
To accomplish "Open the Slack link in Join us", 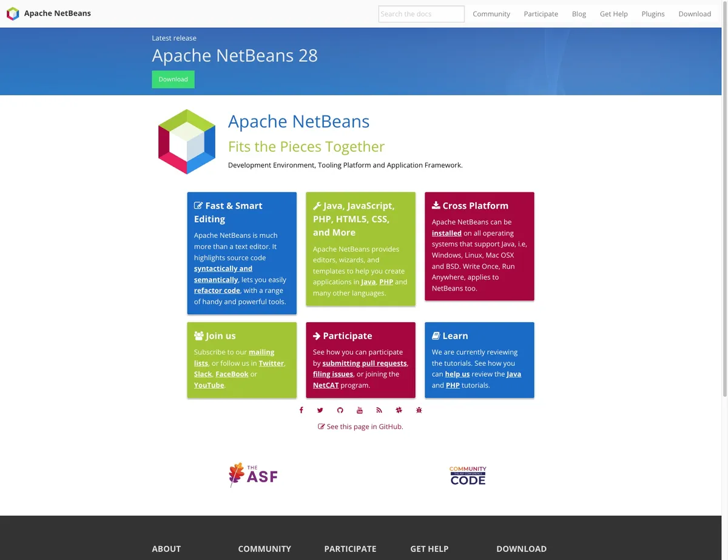I will coord(203,374).
